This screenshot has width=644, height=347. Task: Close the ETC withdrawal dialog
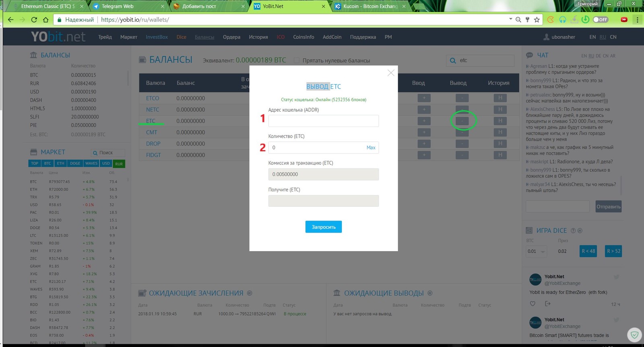pyautogui.click(x=390, y=73)
